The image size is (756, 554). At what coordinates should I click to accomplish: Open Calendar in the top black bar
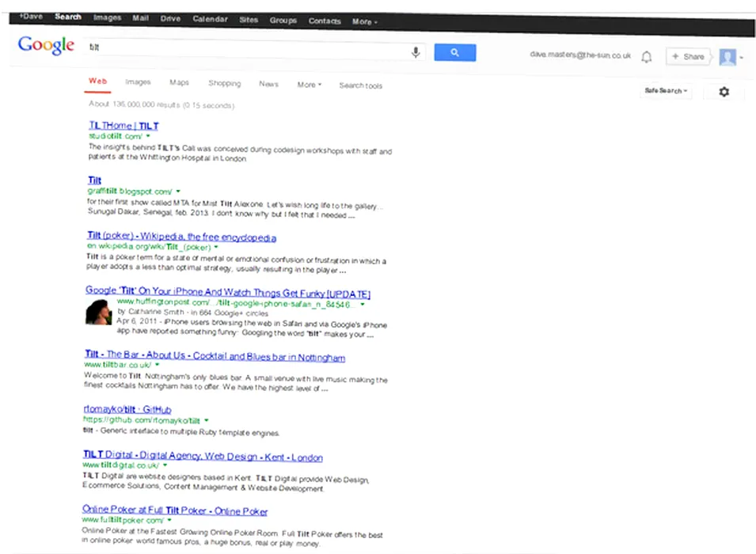pos(210,20)
